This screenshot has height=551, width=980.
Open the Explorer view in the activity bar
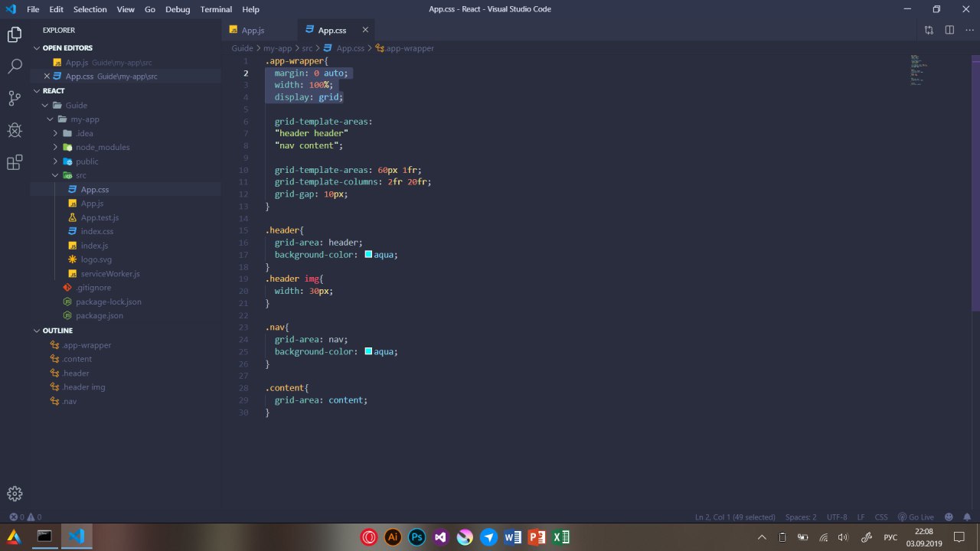(x=15, y=34)
